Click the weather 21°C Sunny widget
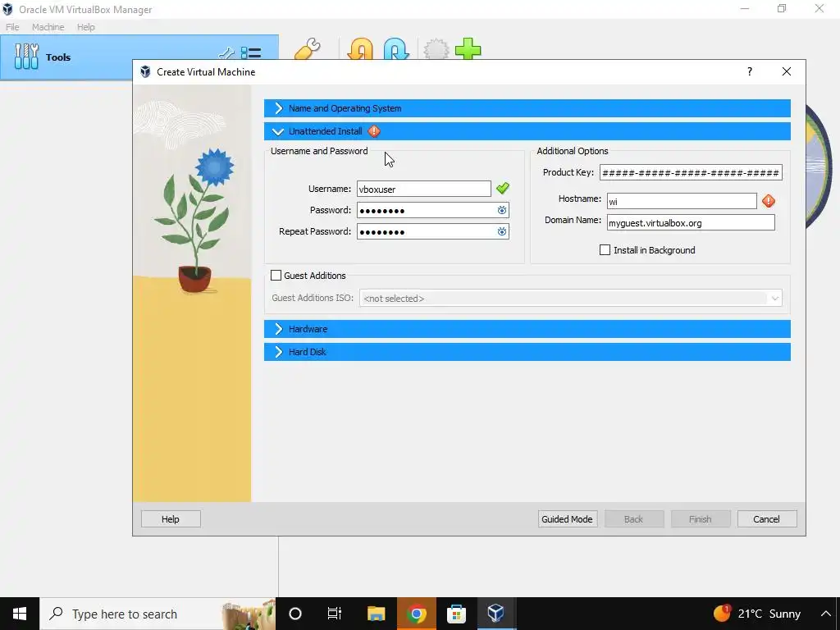 [757, 614]
